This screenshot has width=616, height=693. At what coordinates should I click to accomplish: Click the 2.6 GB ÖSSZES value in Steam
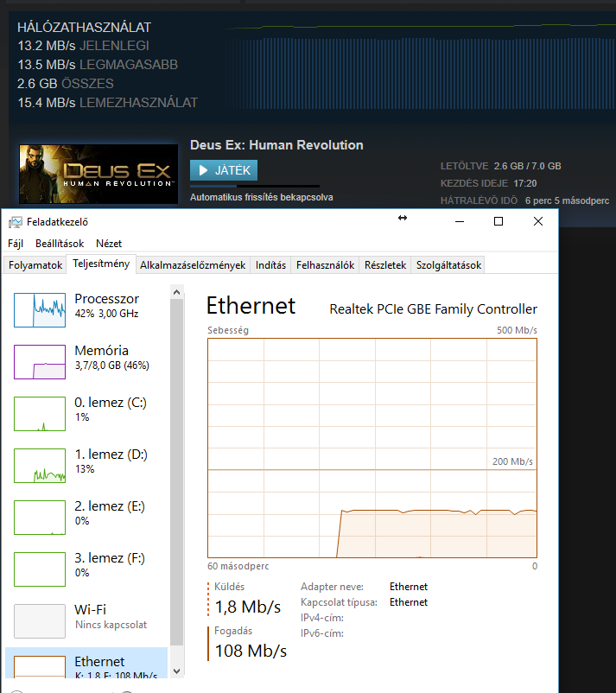tap(66, 84)
